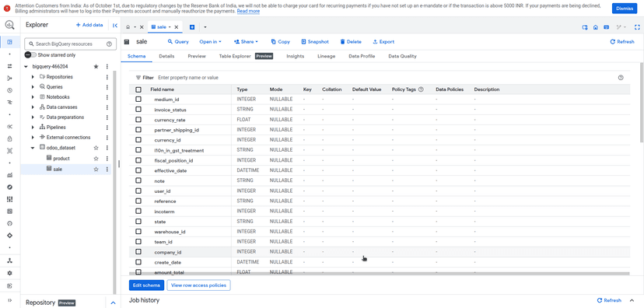Check the warehouse_id field checkbox
This screenshot has width=644, height=308.
(x=138, y=231)
